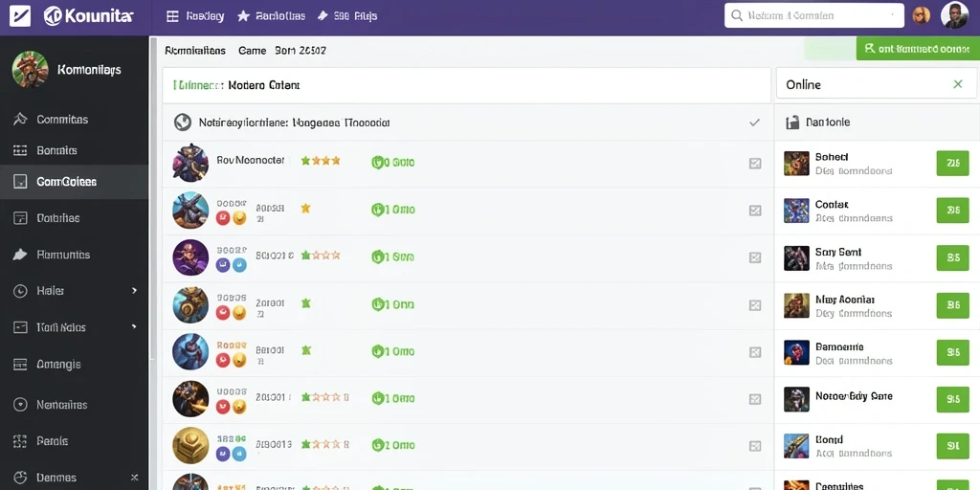Click the white slashed-square icon in the top bar
This screenshot has height=490, width=980.
[20, 15]
